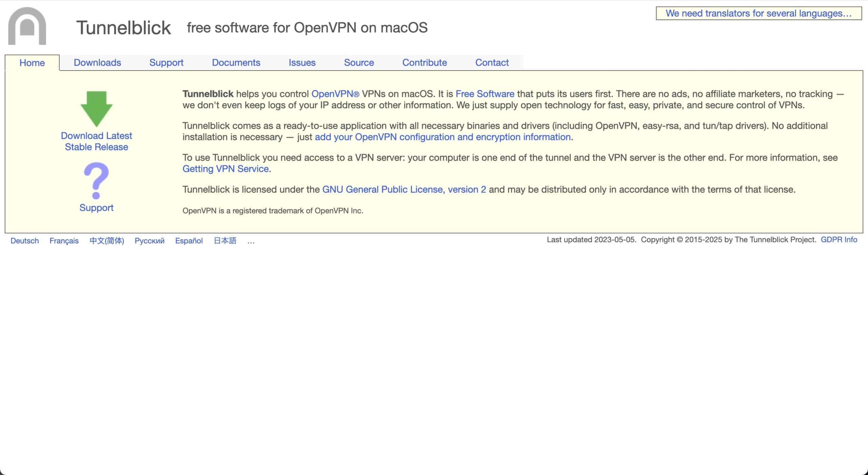
Task: Click 'OpenVPN is a registered trademark' text
Action: [273, 211]
